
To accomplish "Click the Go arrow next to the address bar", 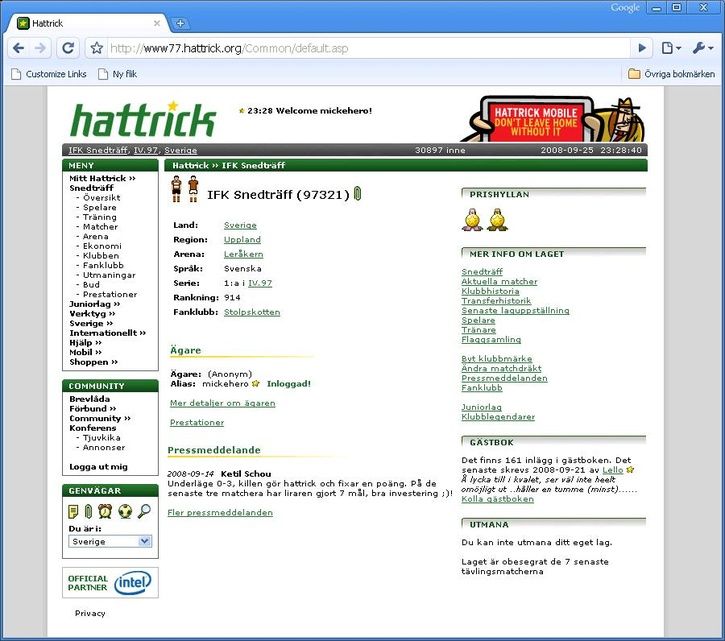I will [x=642, y=48].
